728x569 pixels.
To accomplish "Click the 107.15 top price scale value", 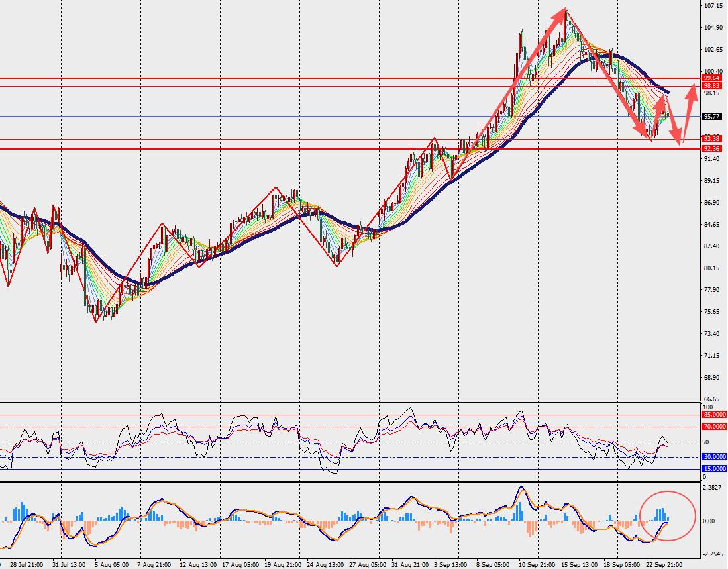I will [712, 6].
